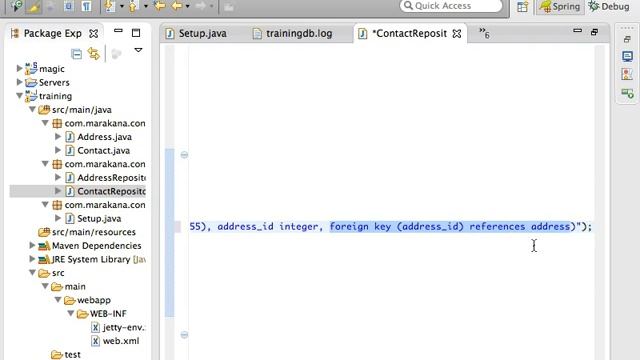Viewport: 640px width, 360px height.
Task: Collapse the WEB-INF folder
Action: (x=71, y=313)
